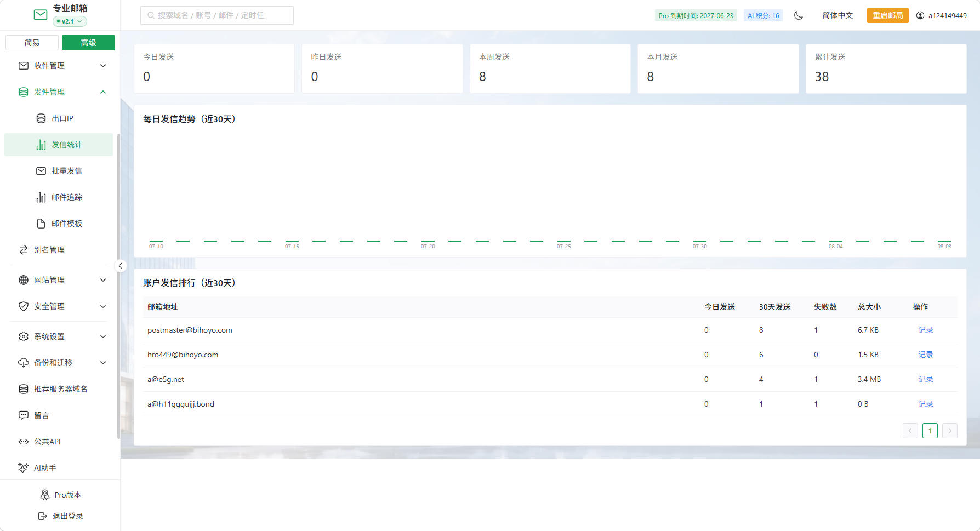Viewport: 980px width, 531px height.
Task: Open 别名管理 in the sidebar
Action: point(59,250)
